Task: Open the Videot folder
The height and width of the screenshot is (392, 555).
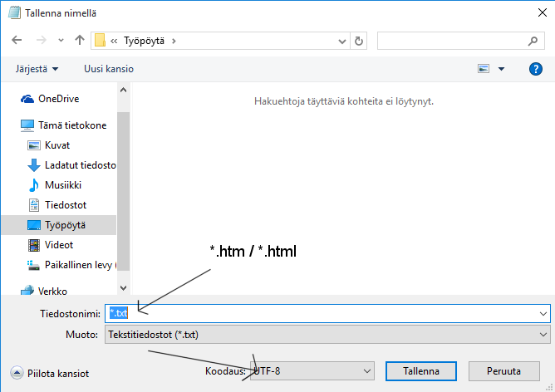Action: tap(59, 245)
